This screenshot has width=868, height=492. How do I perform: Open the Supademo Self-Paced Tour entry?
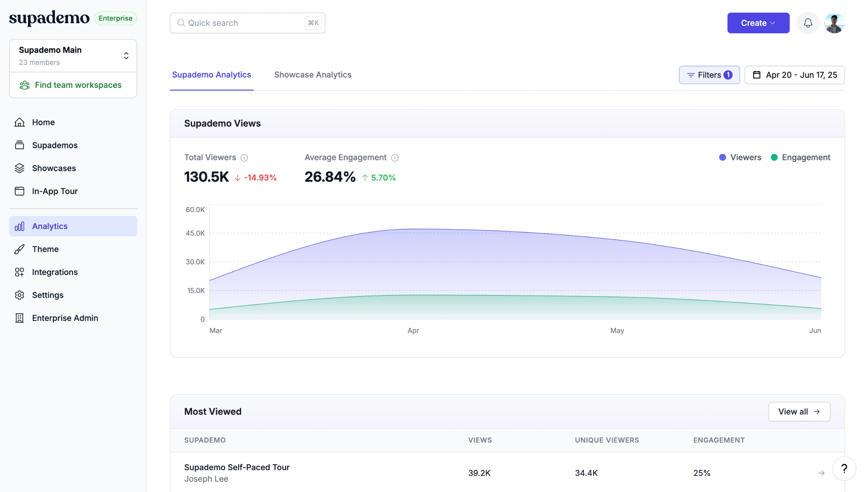click(237, 467)
